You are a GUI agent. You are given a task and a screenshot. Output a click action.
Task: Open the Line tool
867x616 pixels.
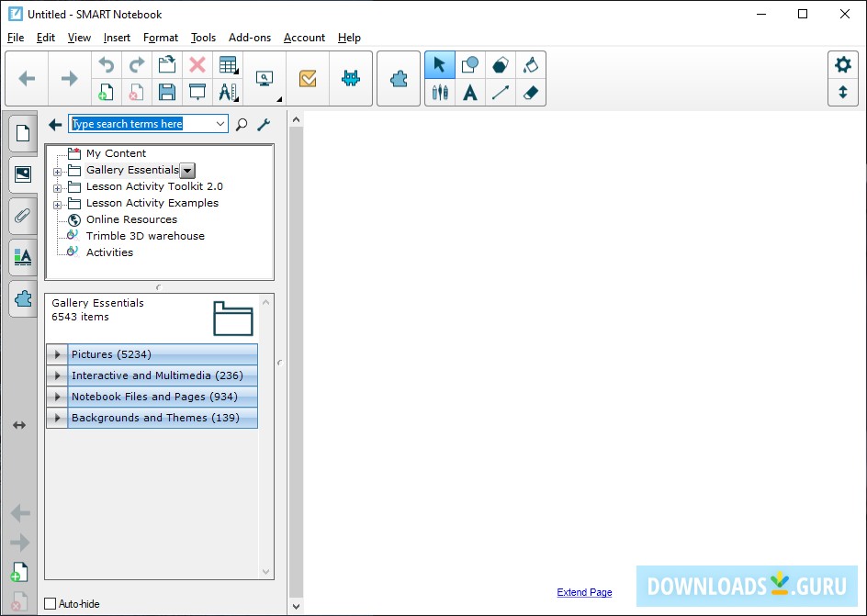tap(501, 93)
